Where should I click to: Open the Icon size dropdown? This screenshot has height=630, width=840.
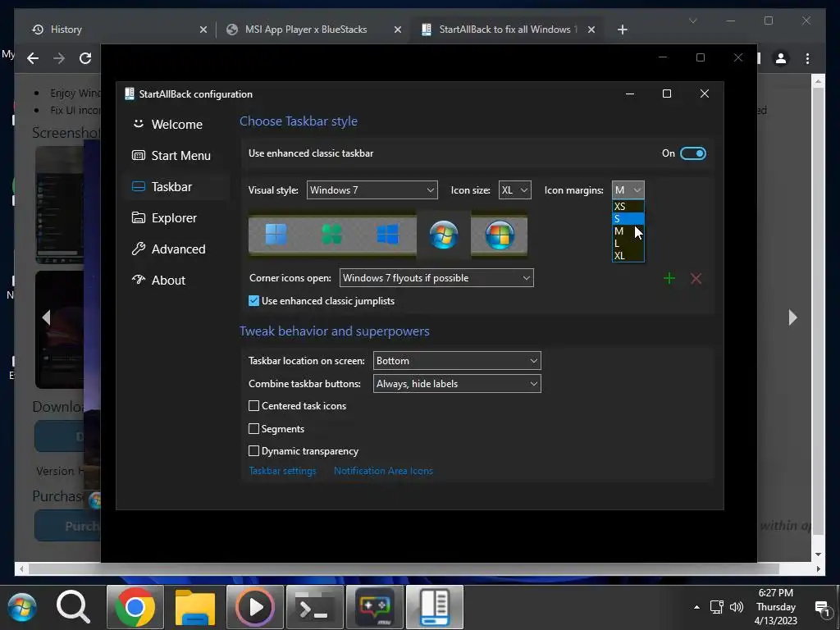[x=515, y=190]
